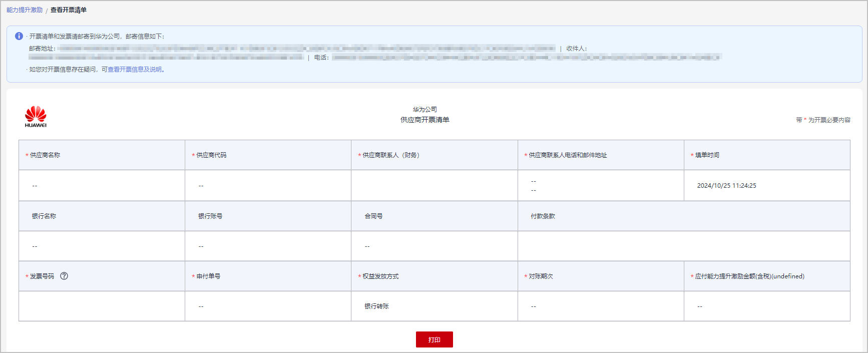Click the blue info icon in notice
This screenshot has width=868, height=353.
tap(19, 36)
